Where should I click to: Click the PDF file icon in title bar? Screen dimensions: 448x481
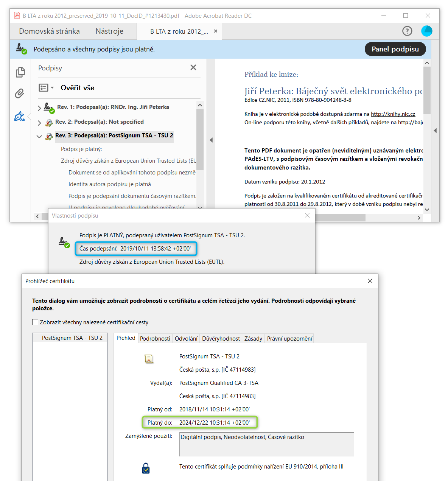pos(17,16)
